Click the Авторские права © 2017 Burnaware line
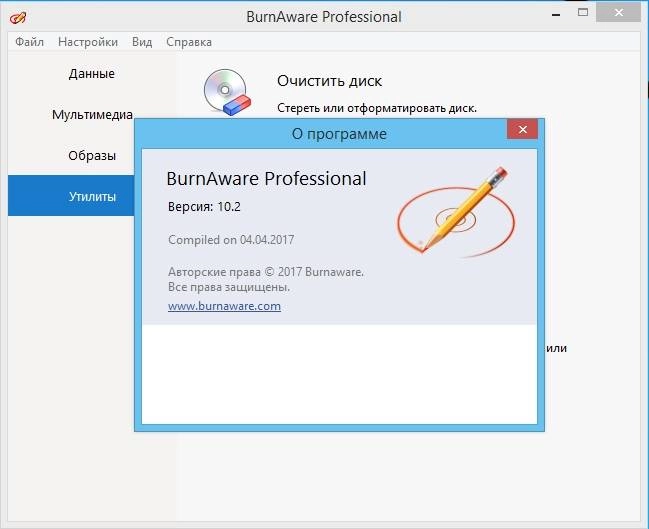Viewport: 649px width, 529px height. coord(266,272)
